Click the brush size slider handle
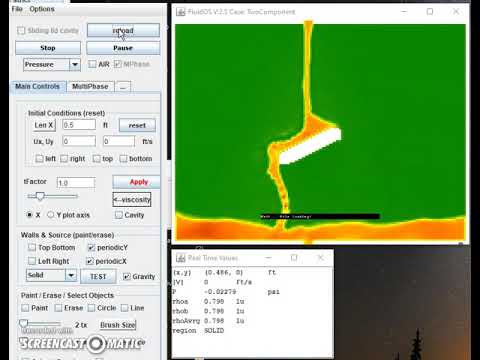Screen dimensions: 480x360 click(x=23, y=323)
